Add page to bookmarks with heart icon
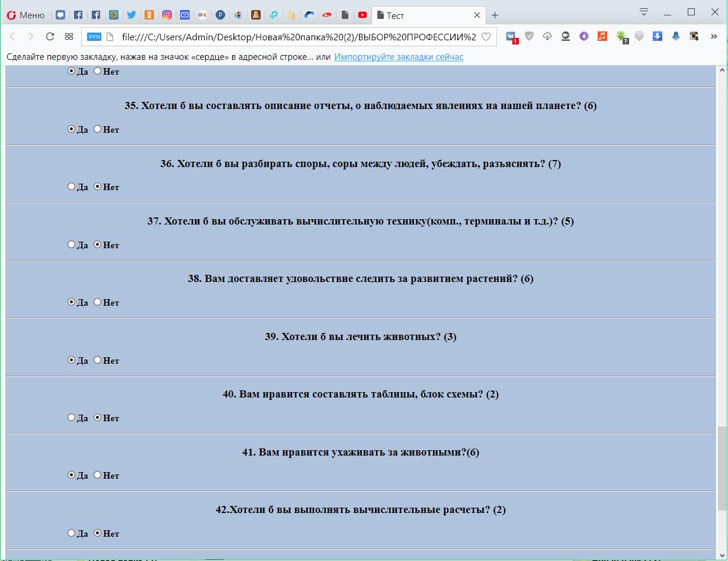This screenshot has height=561, width=728. point(486,37)
